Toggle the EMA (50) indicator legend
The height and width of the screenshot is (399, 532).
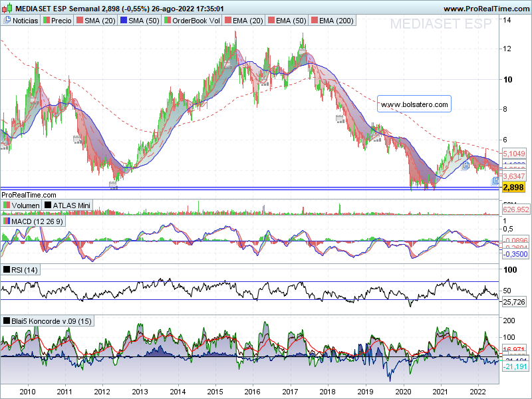coord(287,21)
